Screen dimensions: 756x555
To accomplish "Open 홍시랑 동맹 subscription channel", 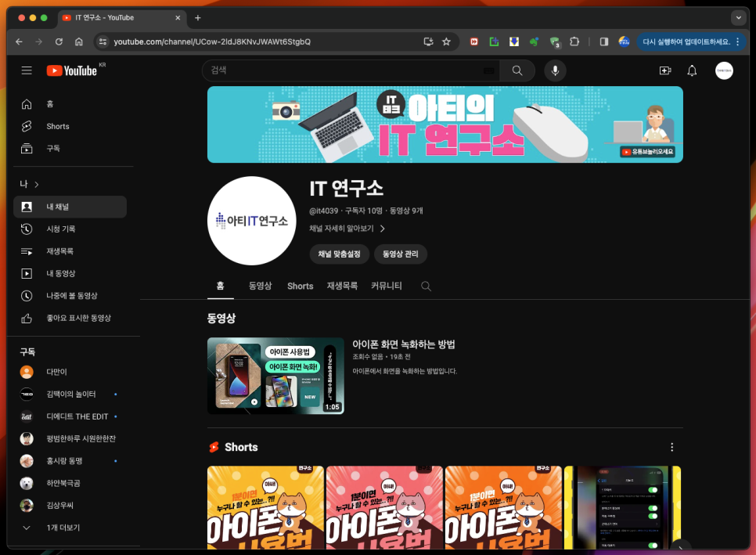I will 70,460.
